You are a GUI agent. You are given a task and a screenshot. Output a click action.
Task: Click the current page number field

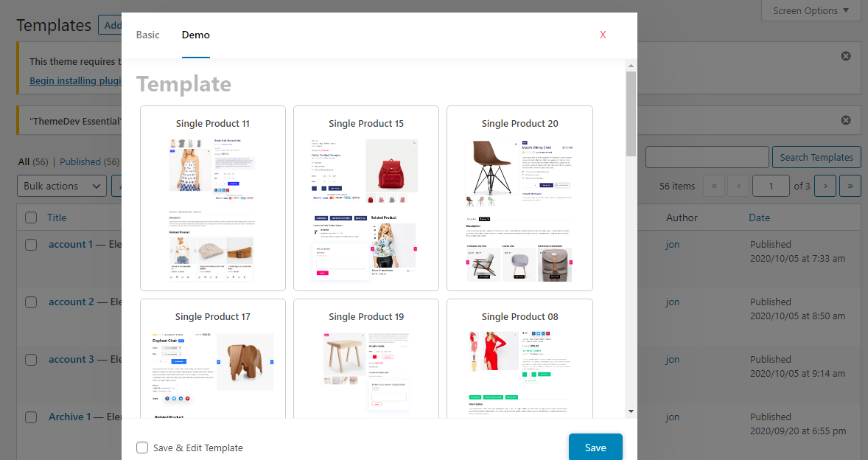[x=771, y=186]
